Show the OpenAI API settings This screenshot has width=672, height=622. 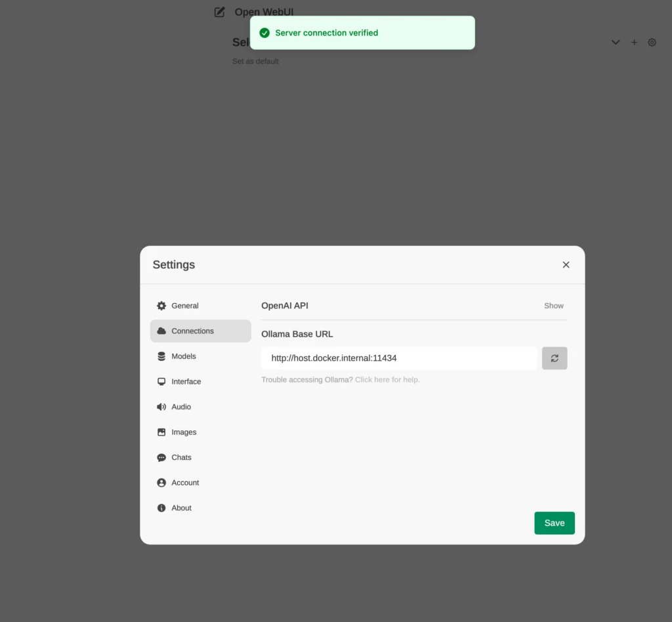(553, 306)
